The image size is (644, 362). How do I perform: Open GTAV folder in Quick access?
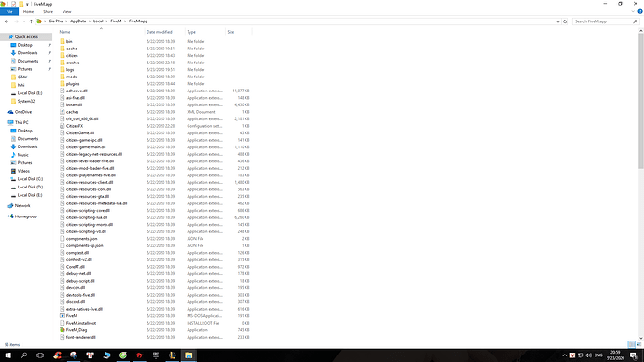(x=22, y=77)
